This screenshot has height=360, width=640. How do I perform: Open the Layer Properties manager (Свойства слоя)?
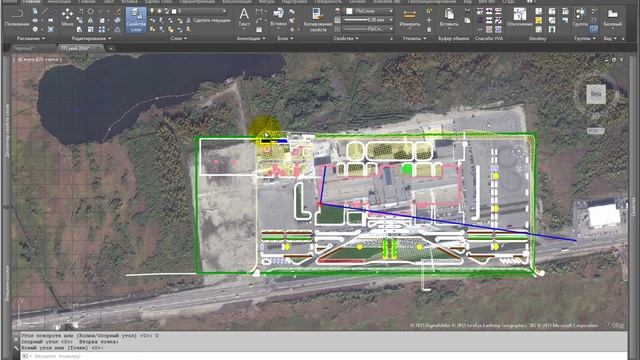(136, 20)
